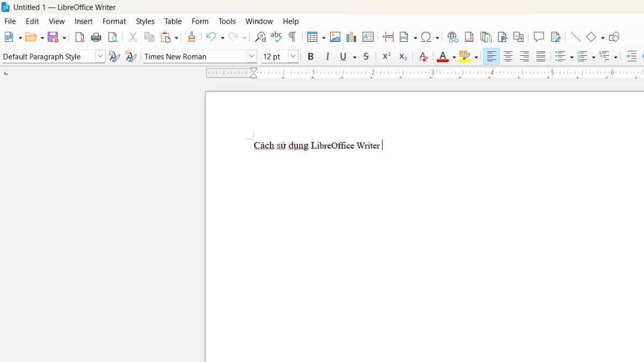Click the Insert Bookmark icon
Screen dimensions: 644x362
click(502, 37)
